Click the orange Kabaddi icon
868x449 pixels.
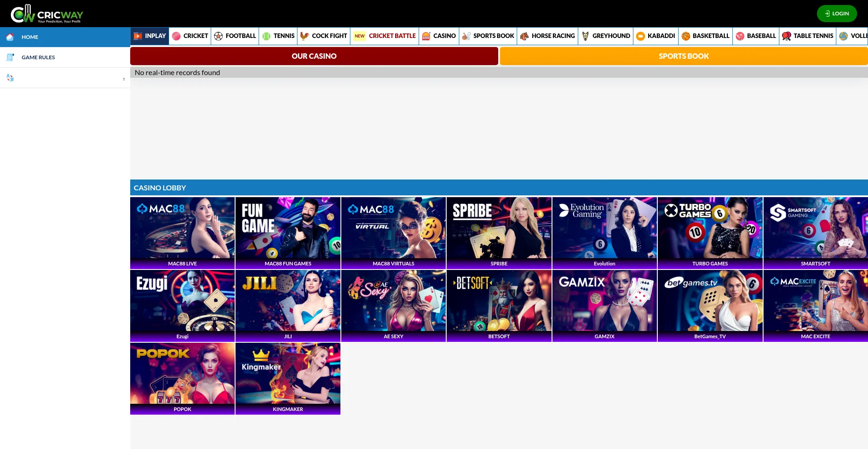(x=641, y=36)
